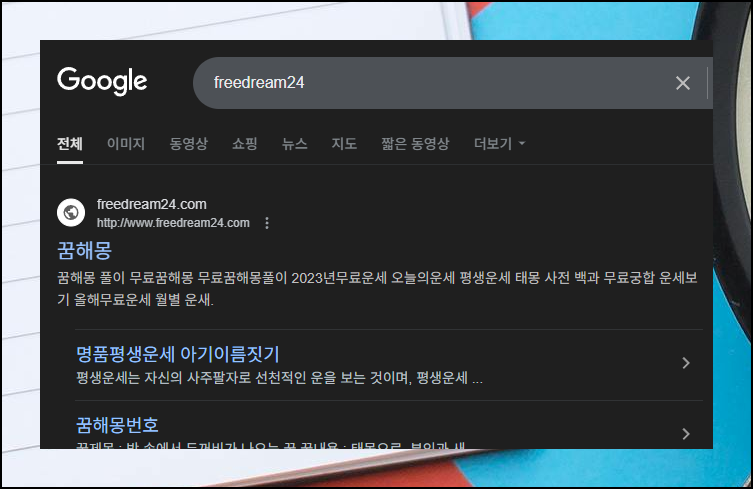
Task: Click the Google logo
Action: pyautogui.click(x=102, y=81)
